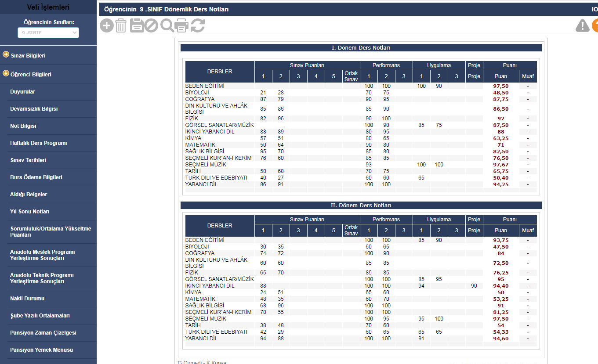The width and height of the screenshot is (598, 364).
Task: Select YABANCI DİL in the I. Dönem table
Action: (x=202, y=184)
